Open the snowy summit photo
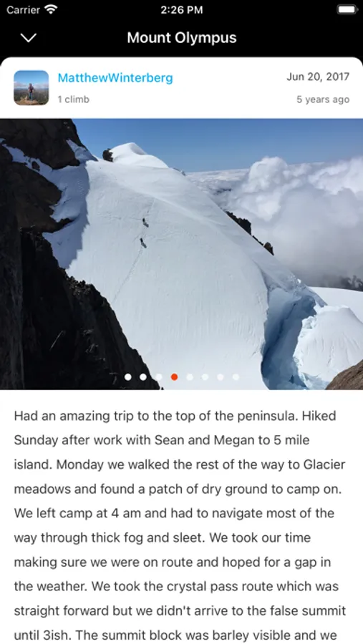The width and height of the screenshot is (363, 644). (181, 254)
